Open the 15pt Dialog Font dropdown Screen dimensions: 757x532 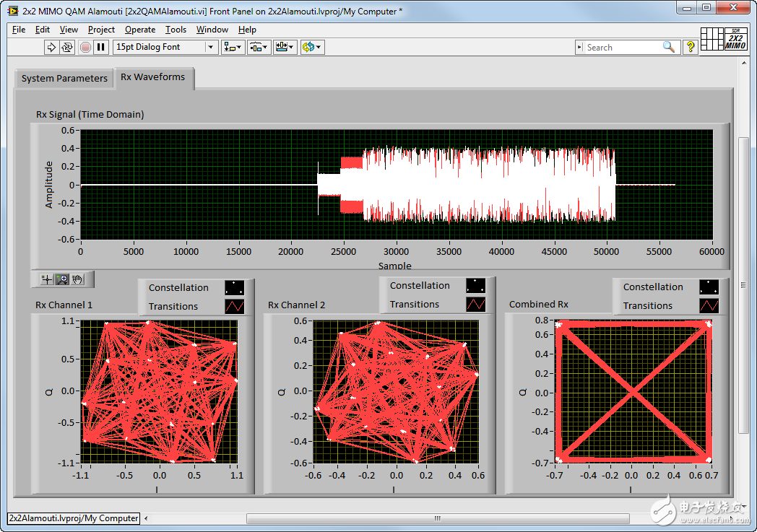coord(165,47)
